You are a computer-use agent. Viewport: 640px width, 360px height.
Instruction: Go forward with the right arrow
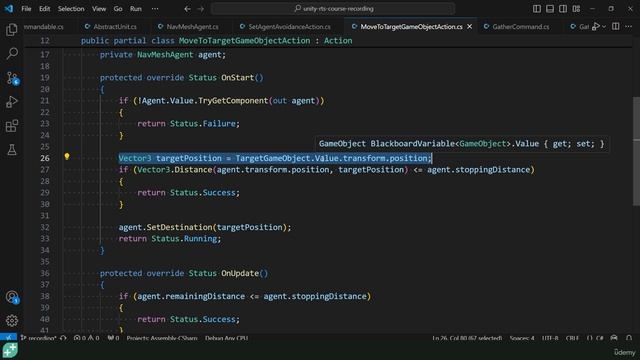click(x=200, y=9)
